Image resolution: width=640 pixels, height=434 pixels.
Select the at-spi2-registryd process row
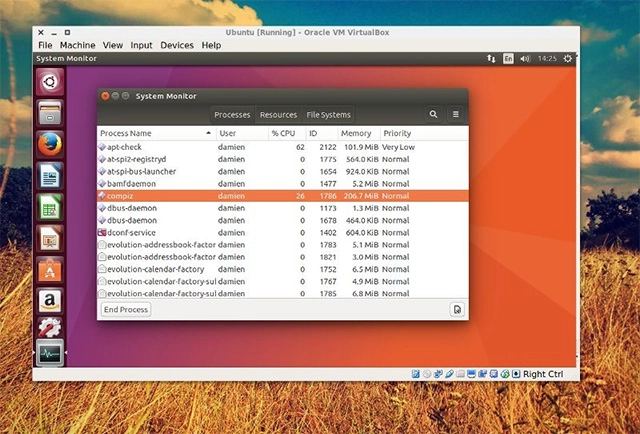[283, 159]
